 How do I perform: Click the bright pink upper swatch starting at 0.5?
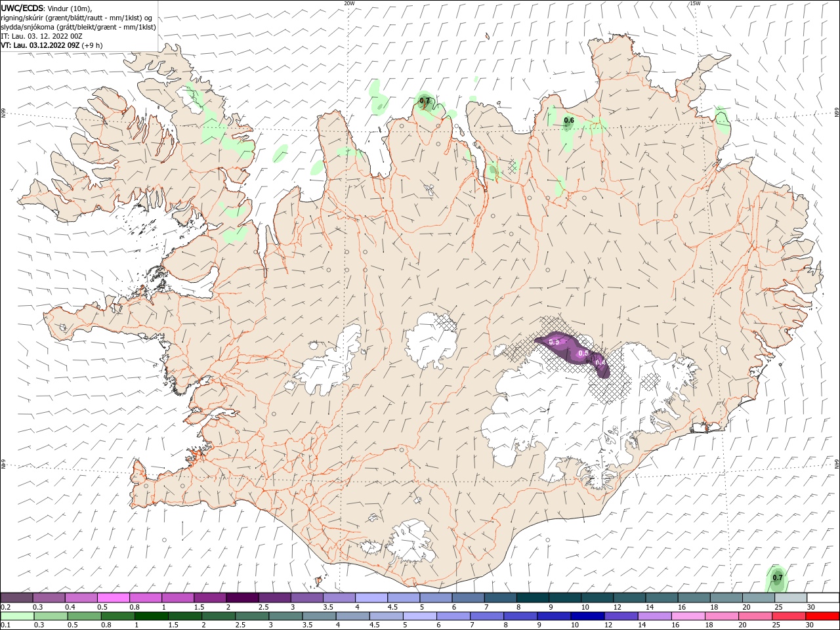(x=113, y=598)
